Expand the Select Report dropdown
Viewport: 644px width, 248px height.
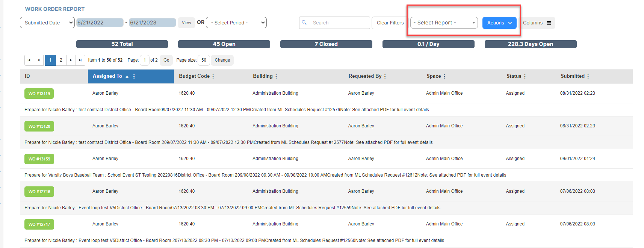[x=444, y=23]
